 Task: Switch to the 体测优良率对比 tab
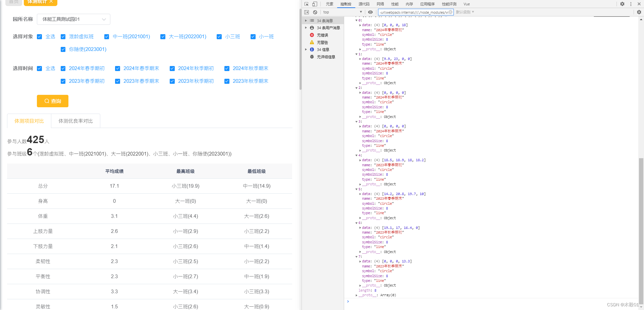(x=75, y=121)
